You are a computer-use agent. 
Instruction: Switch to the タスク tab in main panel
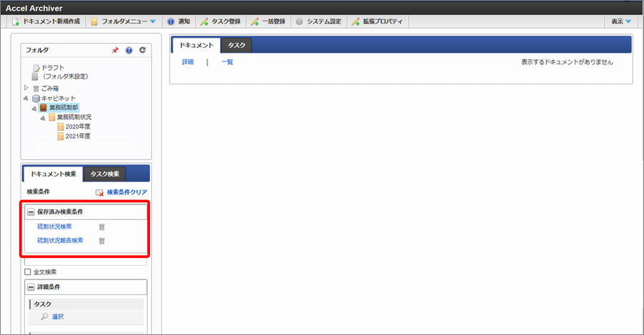coord(236,45)
